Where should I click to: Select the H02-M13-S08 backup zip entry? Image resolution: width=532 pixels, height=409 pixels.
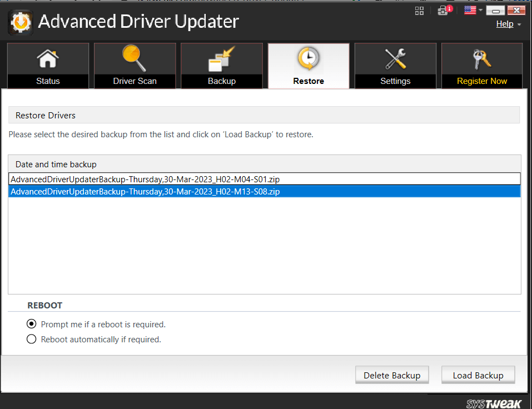(x=145, y=191)
